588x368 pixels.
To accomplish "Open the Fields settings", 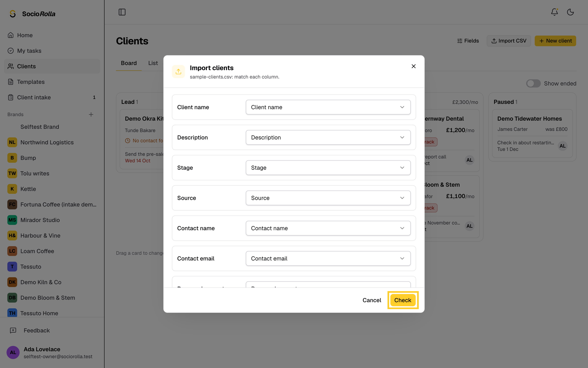I will click(468, 41).
